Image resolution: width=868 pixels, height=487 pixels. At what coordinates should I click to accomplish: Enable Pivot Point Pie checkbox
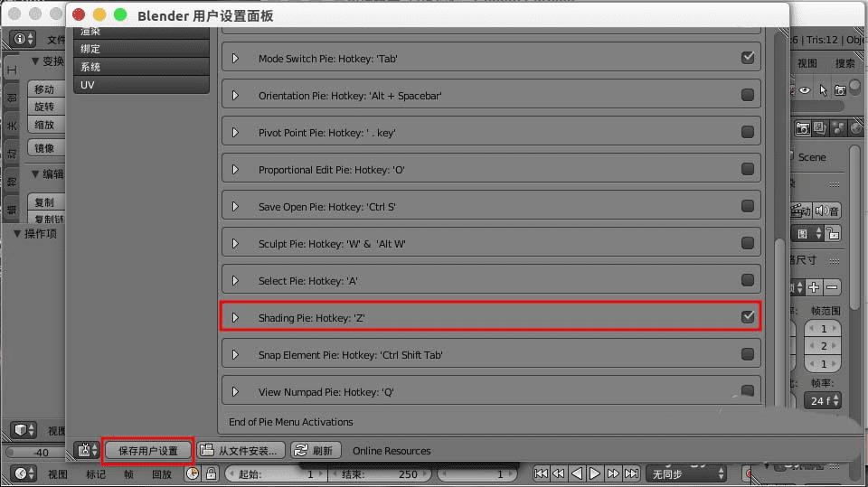click(748, 132)
